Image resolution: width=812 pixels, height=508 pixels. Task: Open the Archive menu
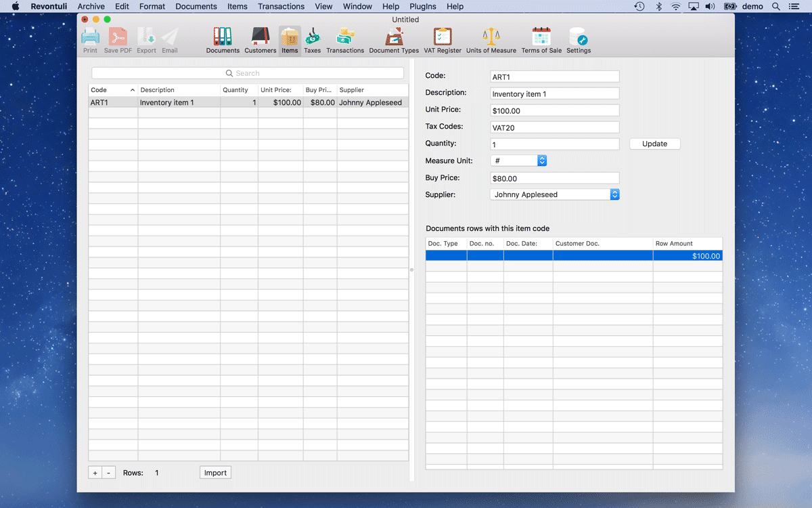pyautogui.click(x=91, y=6)
